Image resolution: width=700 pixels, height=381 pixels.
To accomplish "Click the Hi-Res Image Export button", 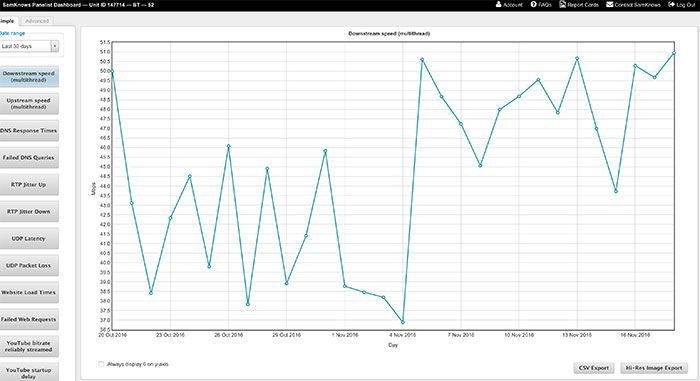I will click(654, 368).
